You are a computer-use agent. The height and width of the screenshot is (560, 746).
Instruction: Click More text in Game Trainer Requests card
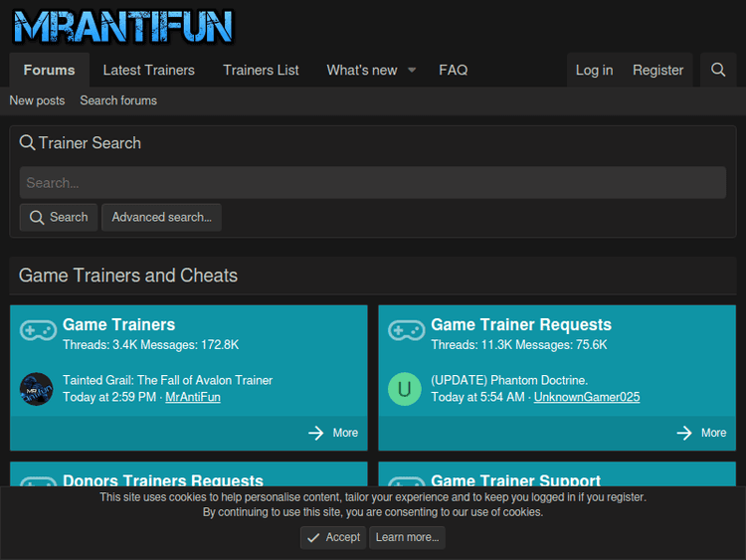[713, 433]
